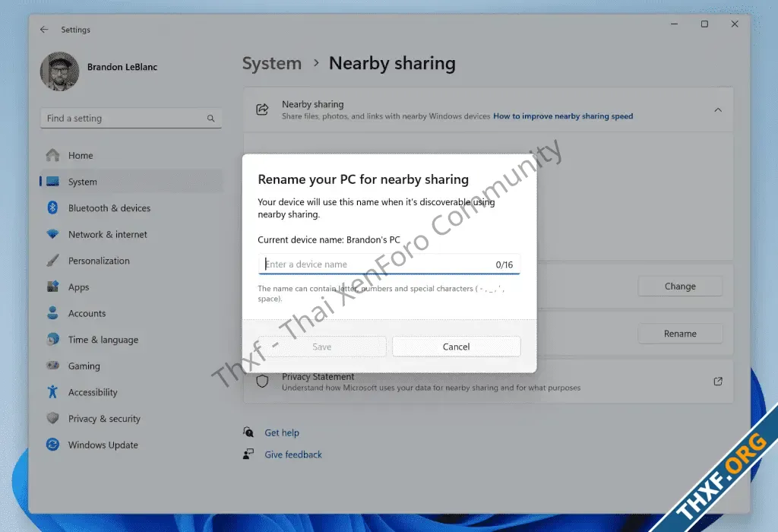Open the Get help link
The image size is (778, 532).
(x=282, y=432)
